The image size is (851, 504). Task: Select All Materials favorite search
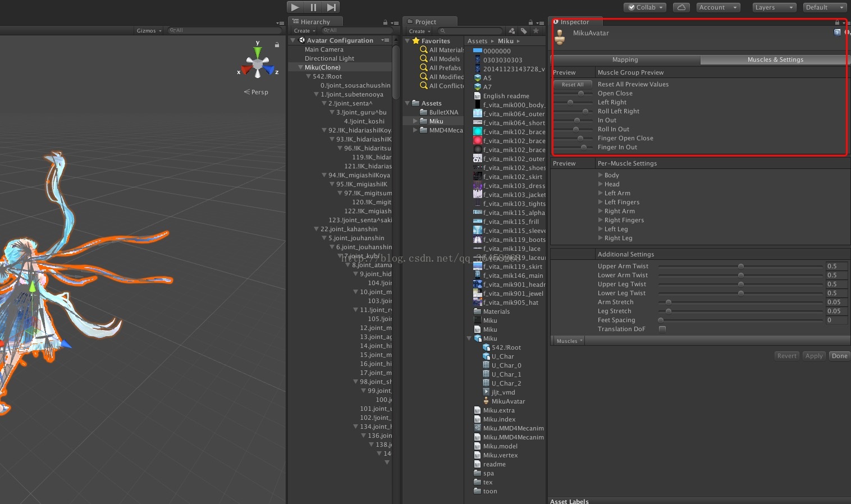point(442,50)
